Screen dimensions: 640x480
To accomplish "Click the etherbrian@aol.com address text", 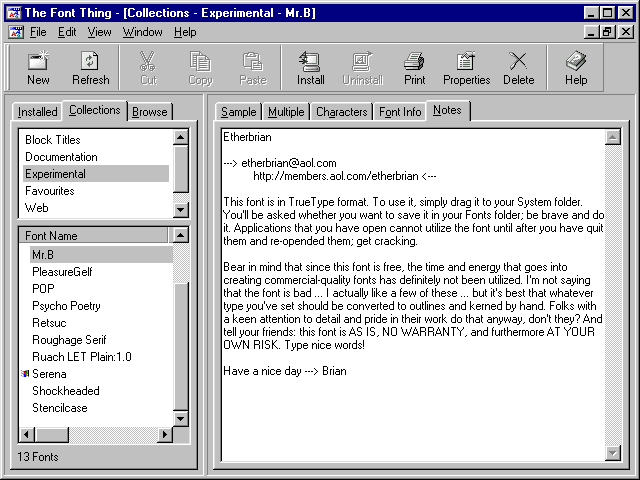I will click(x=289, y=163).
